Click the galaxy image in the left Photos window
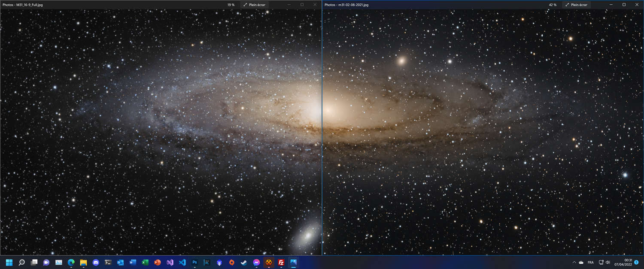 tap(161, 132)
